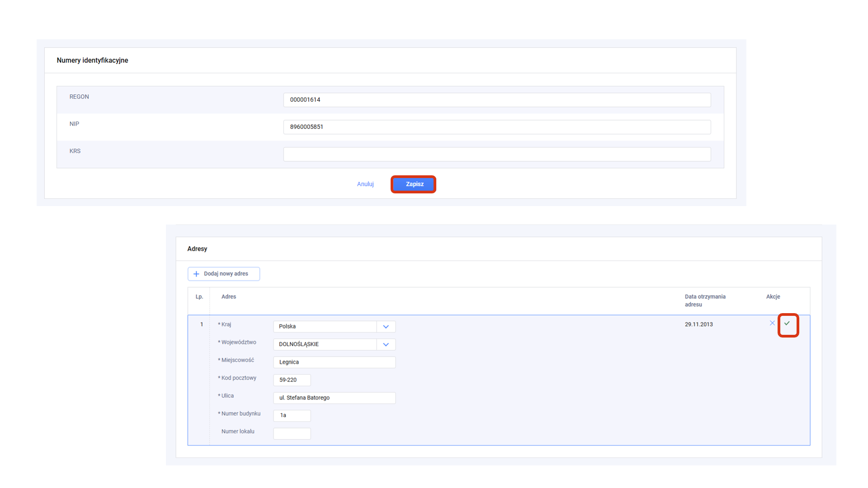
Task: Click the Numer budynku field
Action: (292, 416)
